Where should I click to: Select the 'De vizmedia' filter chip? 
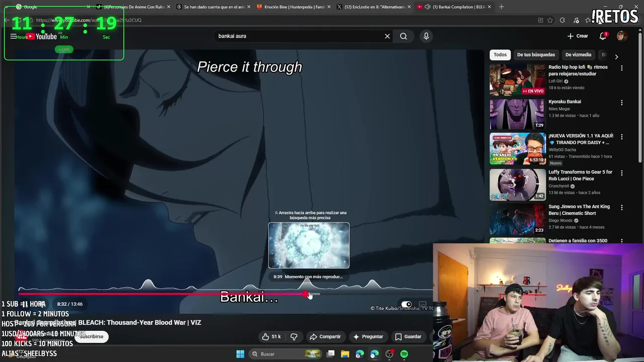[x=578, y=55]
